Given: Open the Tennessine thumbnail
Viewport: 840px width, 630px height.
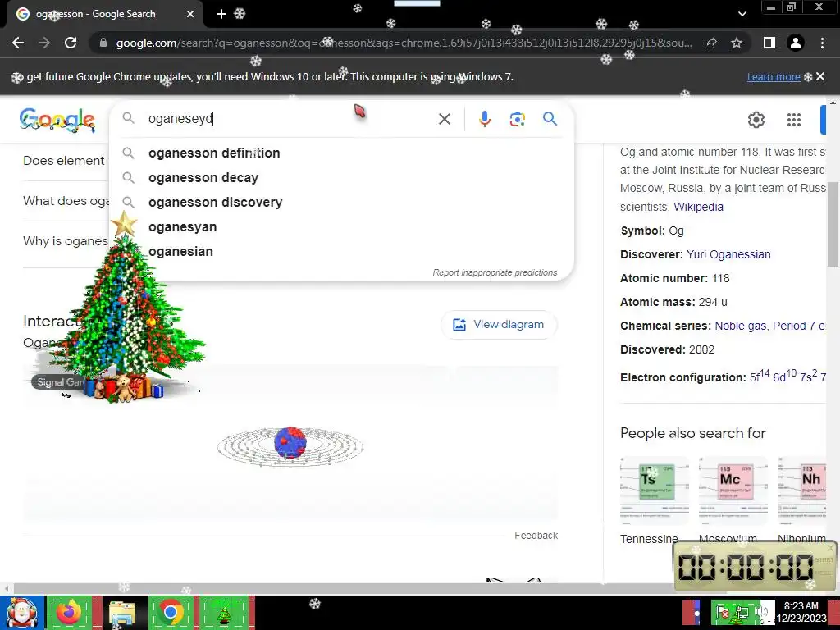Looking at the screenshot, I should click(655, 491).
